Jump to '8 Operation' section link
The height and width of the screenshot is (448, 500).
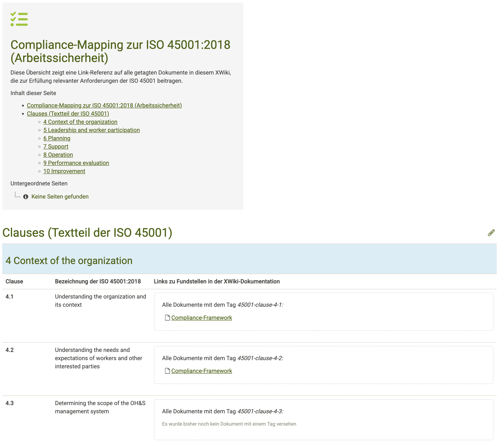pyautogui.click(x=58, y=155)
